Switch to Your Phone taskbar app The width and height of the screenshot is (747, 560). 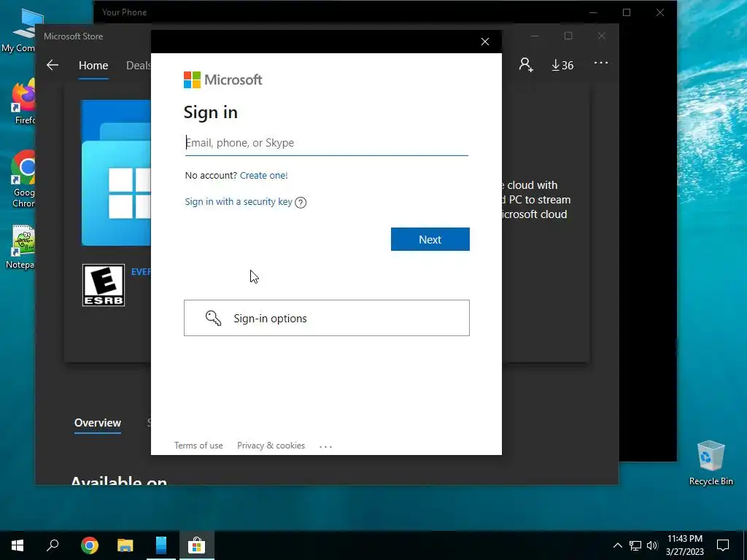click(161, 545)
